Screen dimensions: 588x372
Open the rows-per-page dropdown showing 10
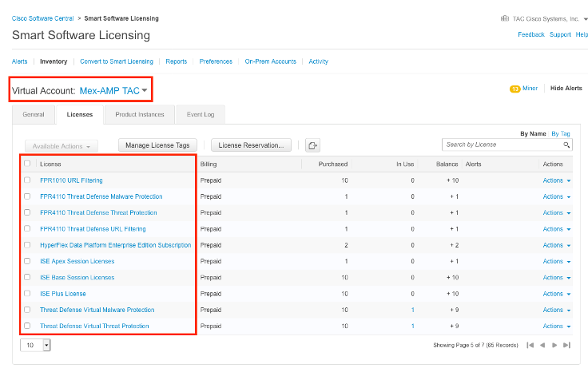(35, 345)
